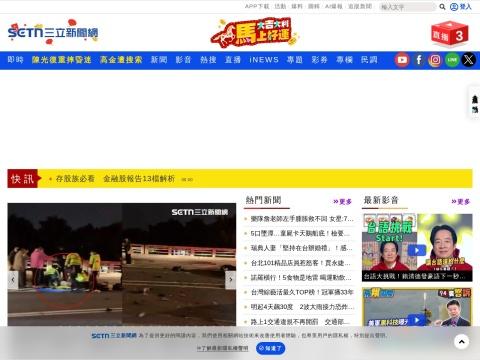Click 更多 beside 熱門新聞

coord(343,202)
